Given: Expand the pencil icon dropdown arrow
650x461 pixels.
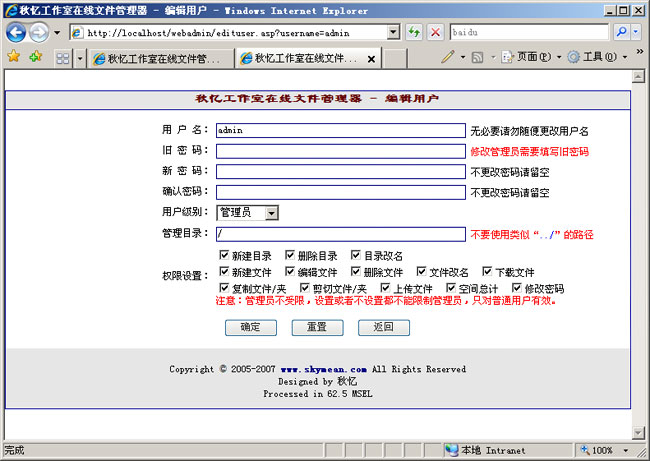Looking at the screenshot, I should pos(463,57).
